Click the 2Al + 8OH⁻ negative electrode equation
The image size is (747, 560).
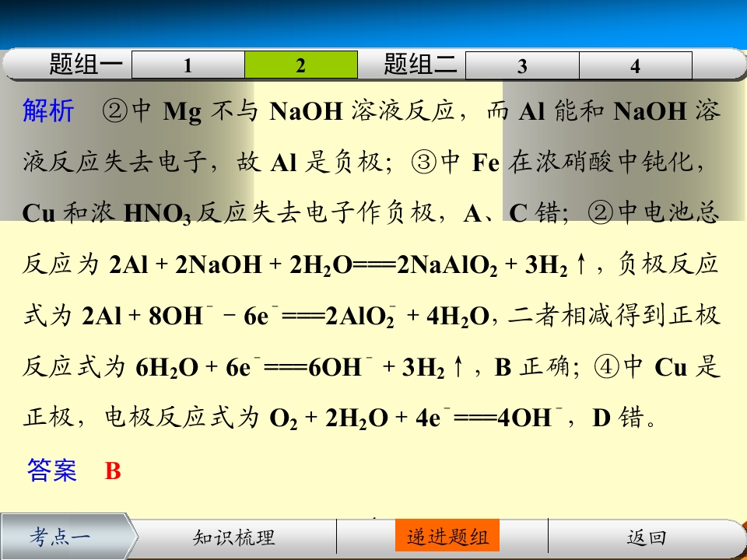point(286,317)
